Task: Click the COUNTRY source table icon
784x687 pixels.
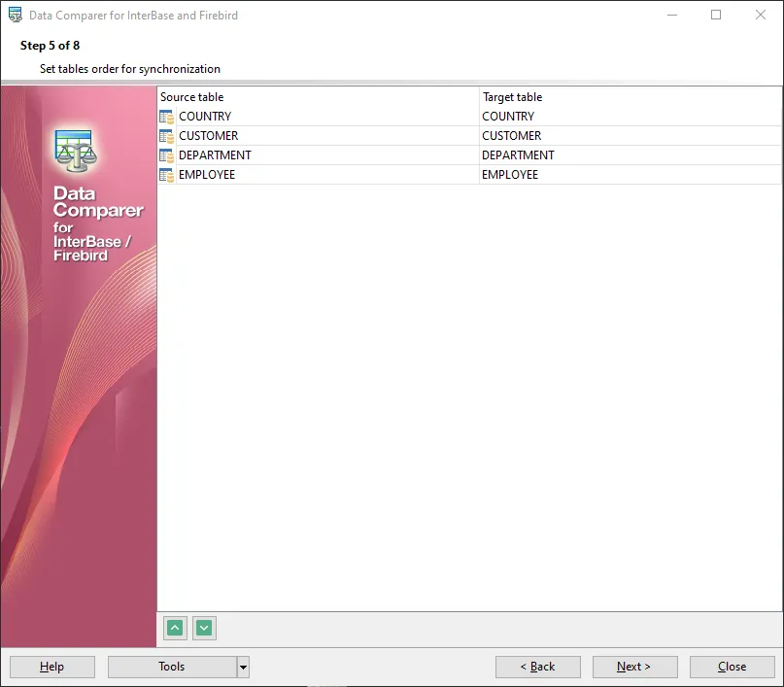Action: pyautogui.click(x=166, y=117)
